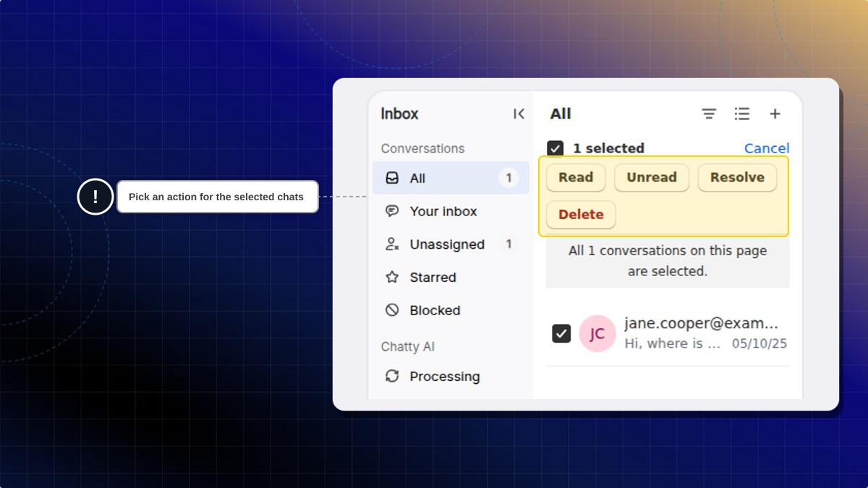Viewport: 868px width, 488px height.
Task: Open the filter conversations icon
Action: (709, 114)
